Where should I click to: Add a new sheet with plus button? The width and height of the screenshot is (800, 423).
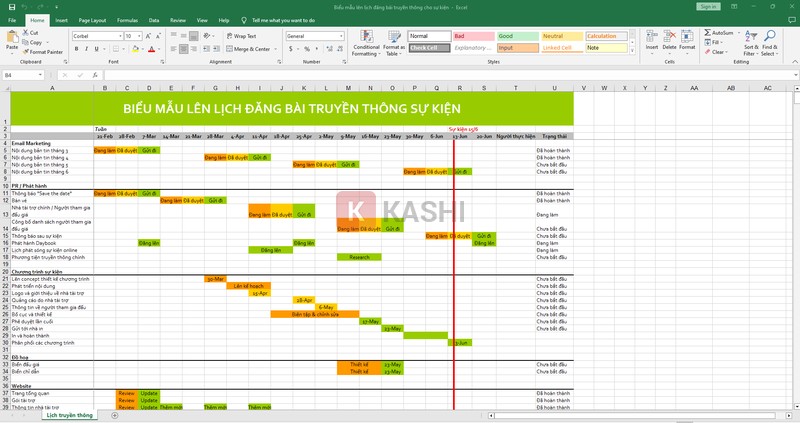tap(115, 415)
